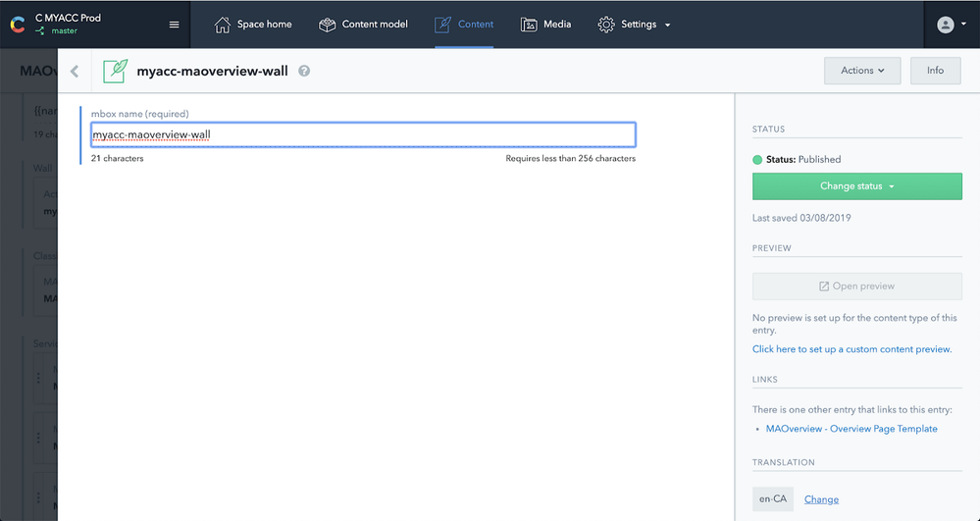980x521 pixels.
Task: Click the Content model cube icon
Action: click(328, 25)
